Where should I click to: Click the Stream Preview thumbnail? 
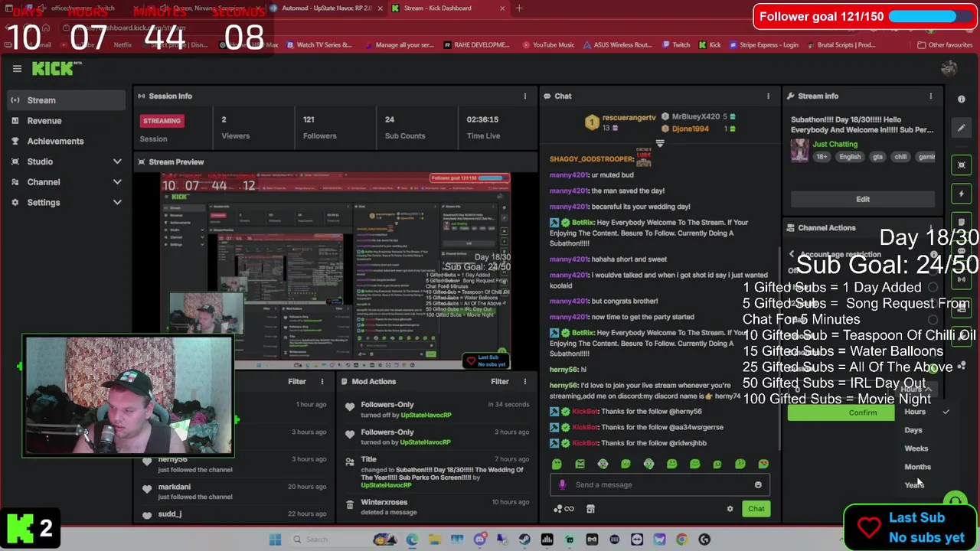click(335, 271)
